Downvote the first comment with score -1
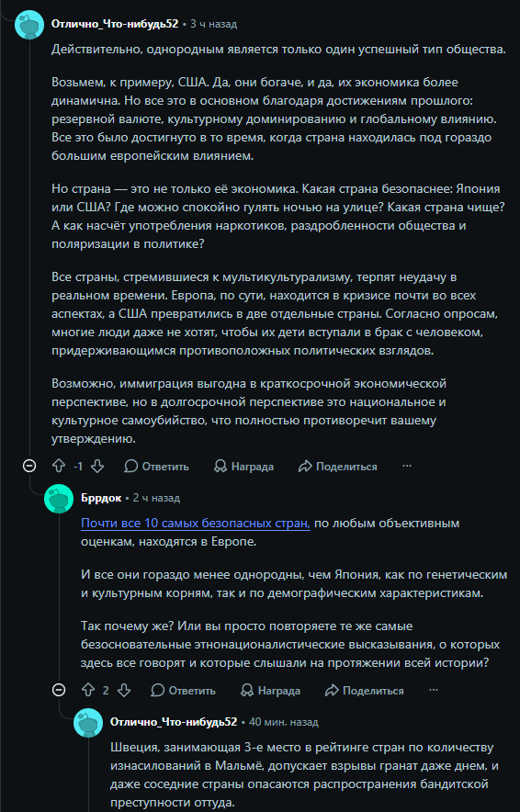The width and height of the screenshot is (520, 812). (97, 466)
